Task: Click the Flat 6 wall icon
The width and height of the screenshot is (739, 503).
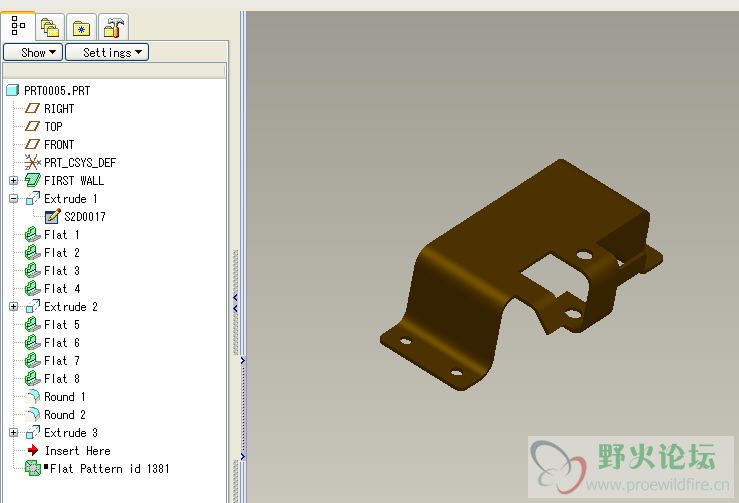Action: (x=33, y=342)
